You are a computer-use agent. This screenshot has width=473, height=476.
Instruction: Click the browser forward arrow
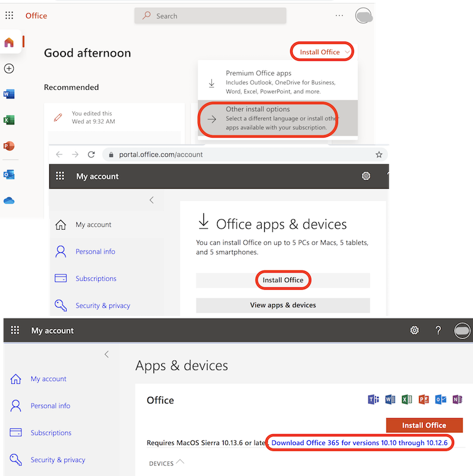click(75, 155)
